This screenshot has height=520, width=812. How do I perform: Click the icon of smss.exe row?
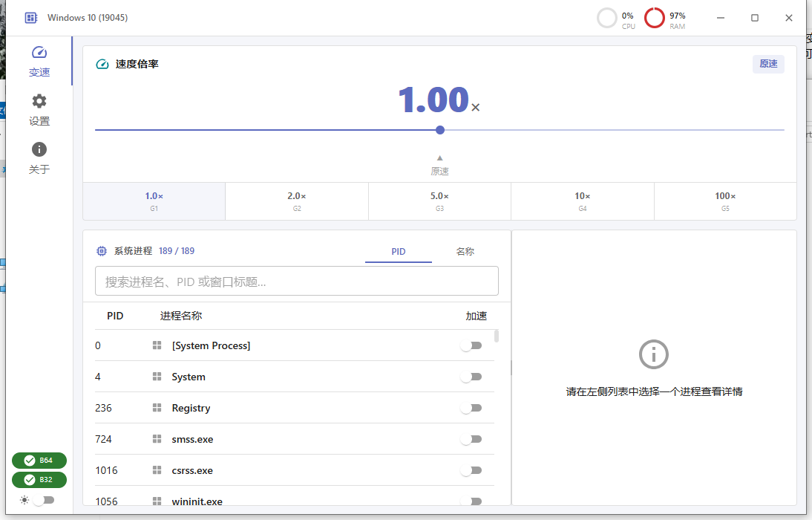(157, 439)
